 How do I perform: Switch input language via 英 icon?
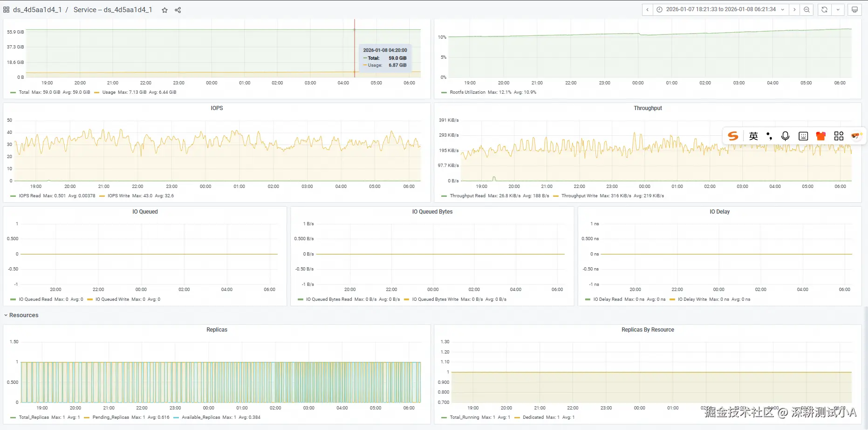point(753,136)
